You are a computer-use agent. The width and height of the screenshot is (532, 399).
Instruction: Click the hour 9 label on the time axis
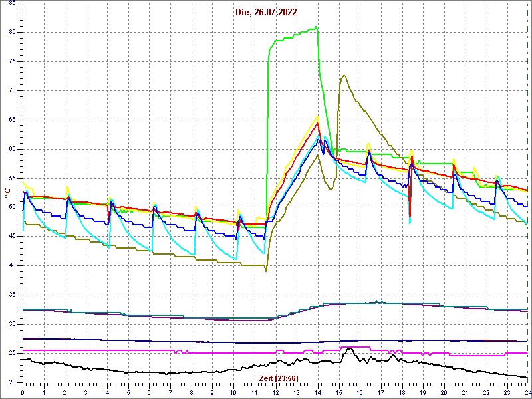tap(212, 393)
